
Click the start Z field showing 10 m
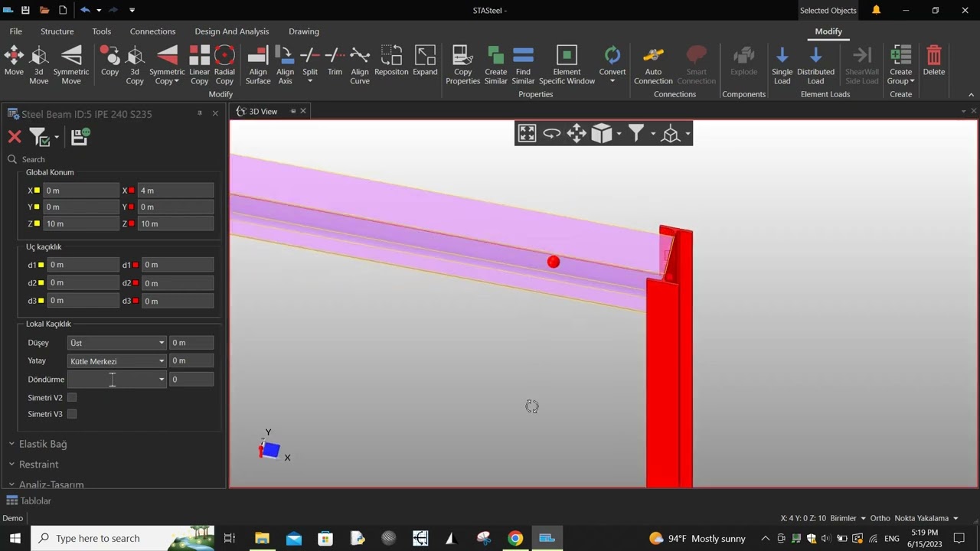pyautogui.click(x=81, y=223)
